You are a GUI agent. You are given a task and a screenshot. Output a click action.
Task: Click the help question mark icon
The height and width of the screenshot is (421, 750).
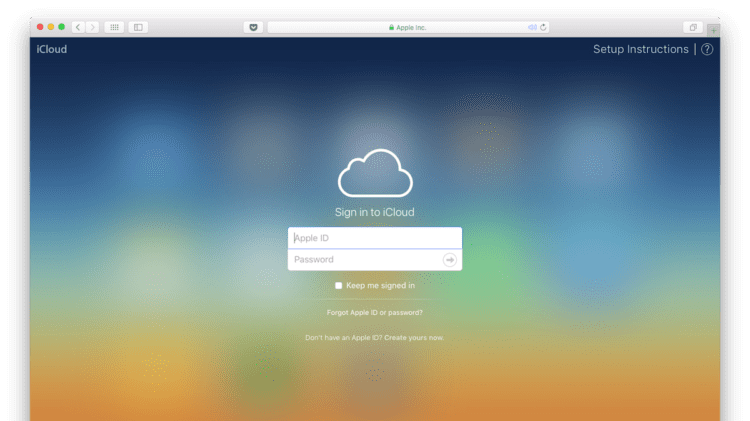pos(707,49)
